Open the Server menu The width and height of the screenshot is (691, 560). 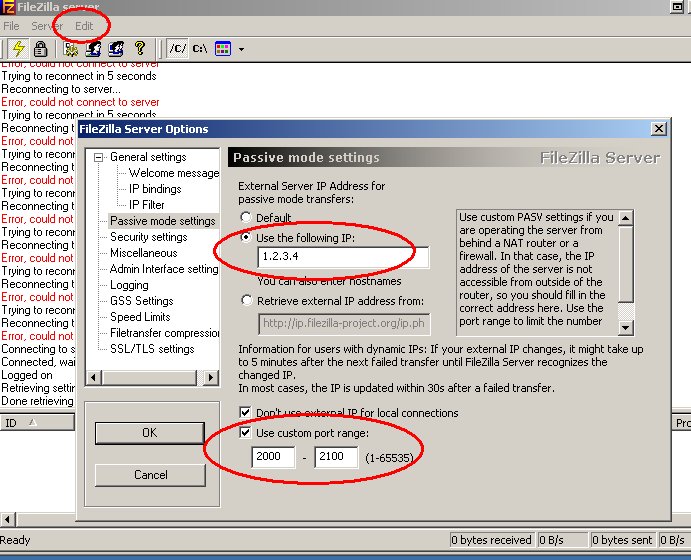point(47,26)
